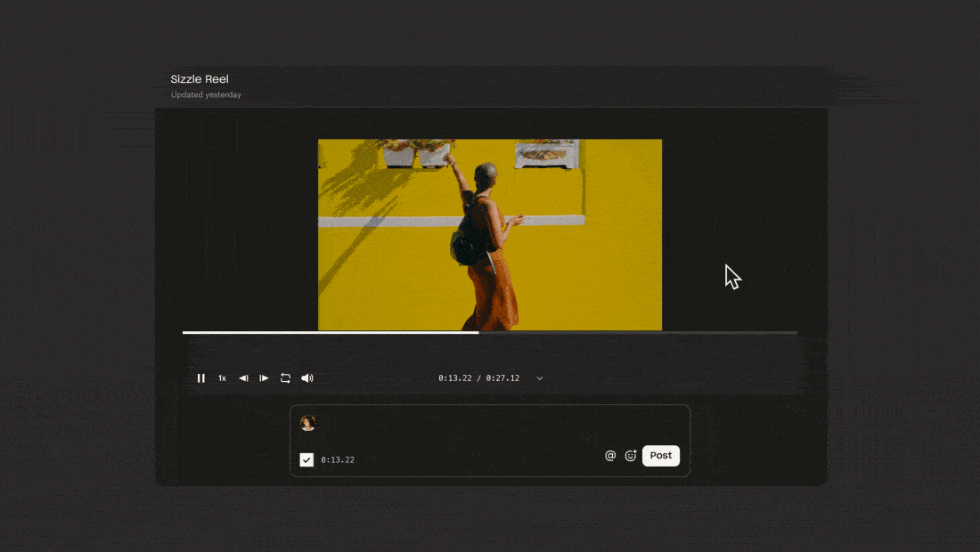980x552 pixels.
Task: Step forward one frame
Action: coord(265,378)
